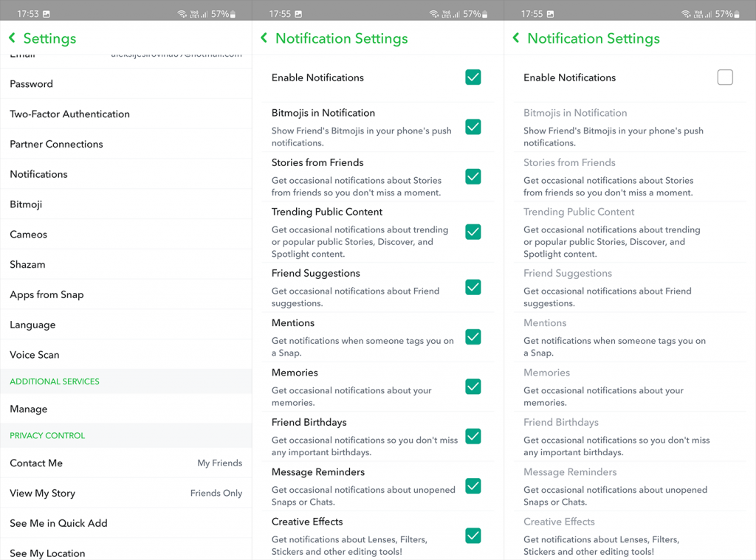Image resolution: width=756 pixels, height=560 pixels.
Task: Open Language settings
Action: click(x=126, y=325)
